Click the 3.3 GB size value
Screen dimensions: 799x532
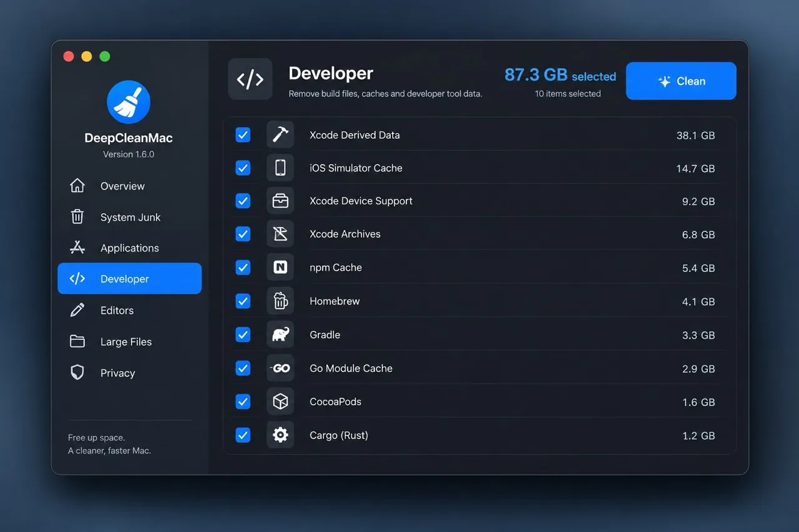(x=699, y=336)
